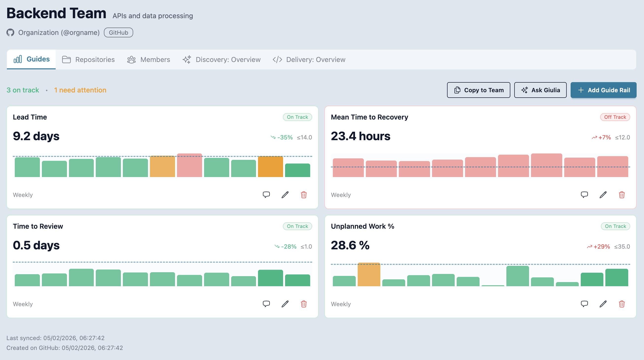Viewport: 644px width, 360px height.
Task: Edit the Mean Time to Recovery card
Action: pyautogui.click(x=603, y=195)
